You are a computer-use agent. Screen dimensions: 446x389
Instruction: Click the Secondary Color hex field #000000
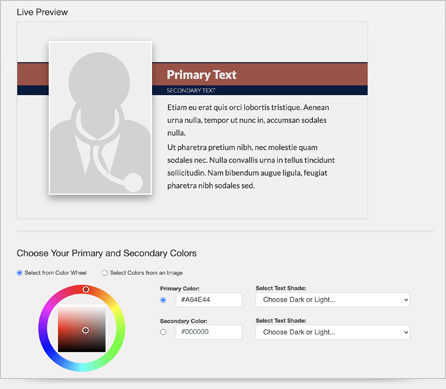point(209,332)
